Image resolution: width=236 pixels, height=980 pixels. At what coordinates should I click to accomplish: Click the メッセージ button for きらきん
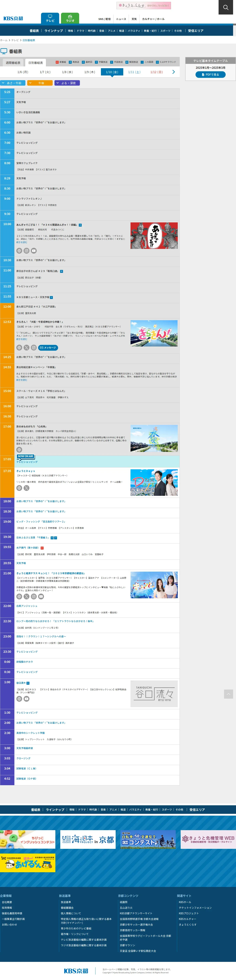[48, 347]
